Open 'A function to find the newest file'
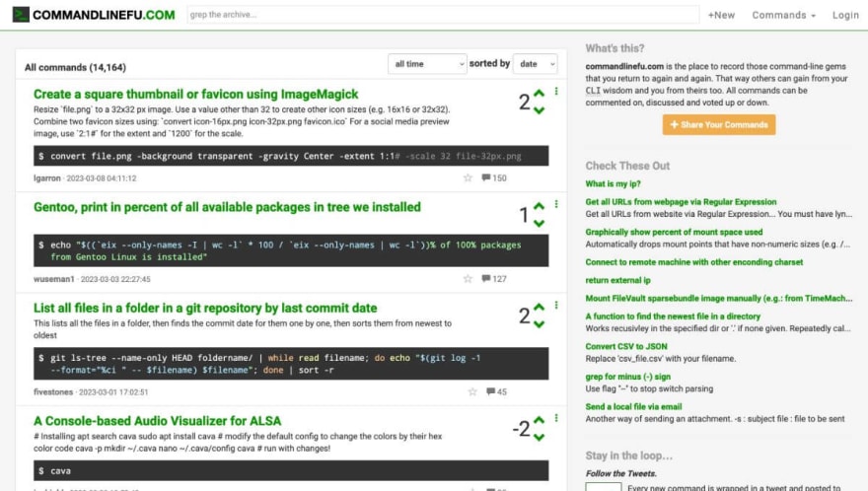 pos(673,316)
